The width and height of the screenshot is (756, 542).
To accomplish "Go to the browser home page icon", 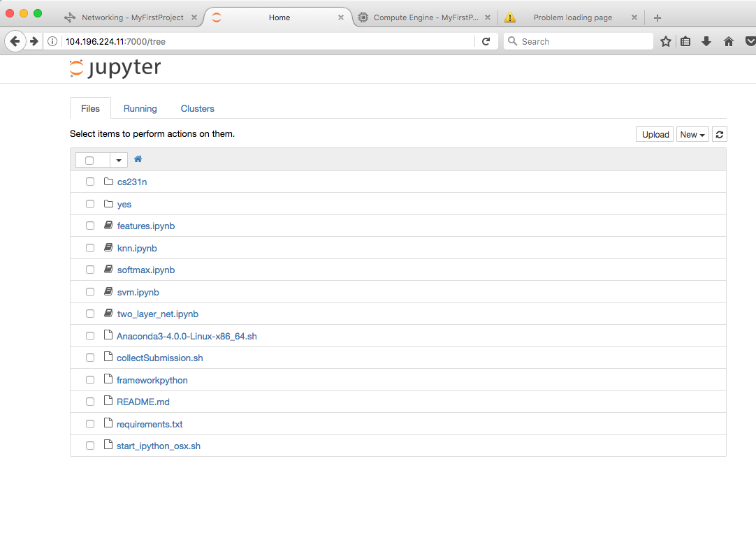I will (729, 42).
